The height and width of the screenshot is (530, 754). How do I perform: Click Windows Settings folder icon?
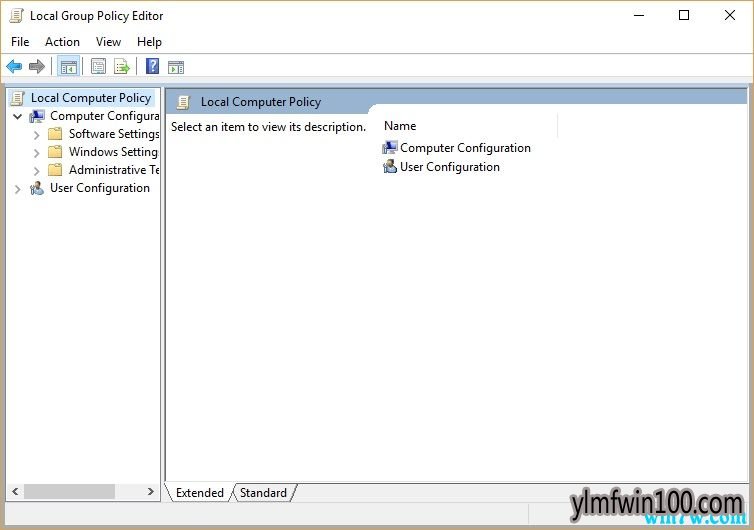[55, 152]
